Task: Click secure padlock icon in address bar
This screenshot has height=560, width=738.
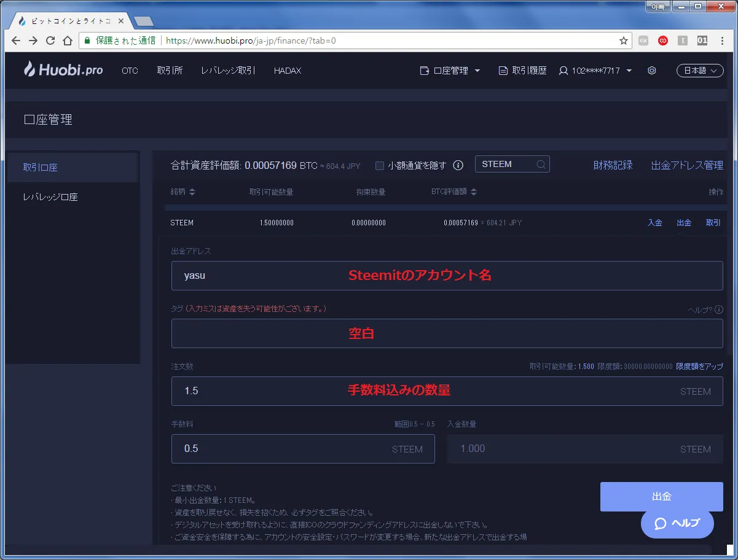Action: click(87, 41)
